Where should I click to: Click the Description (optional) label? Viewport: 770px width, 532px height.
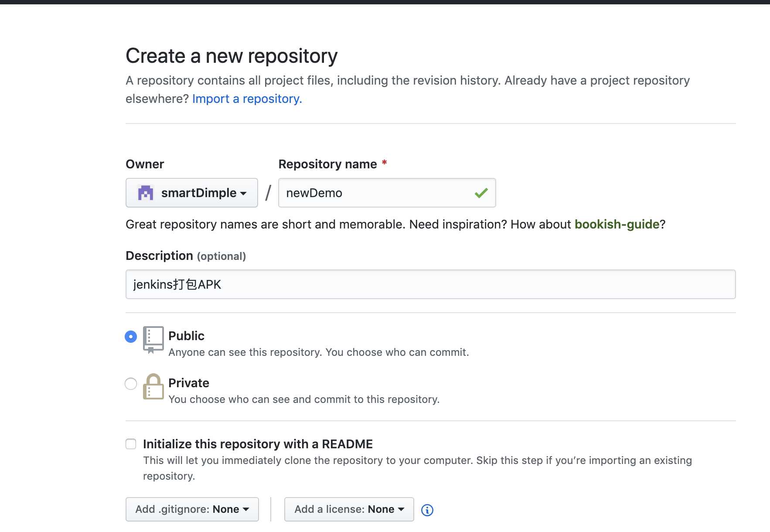click(186, 256)
